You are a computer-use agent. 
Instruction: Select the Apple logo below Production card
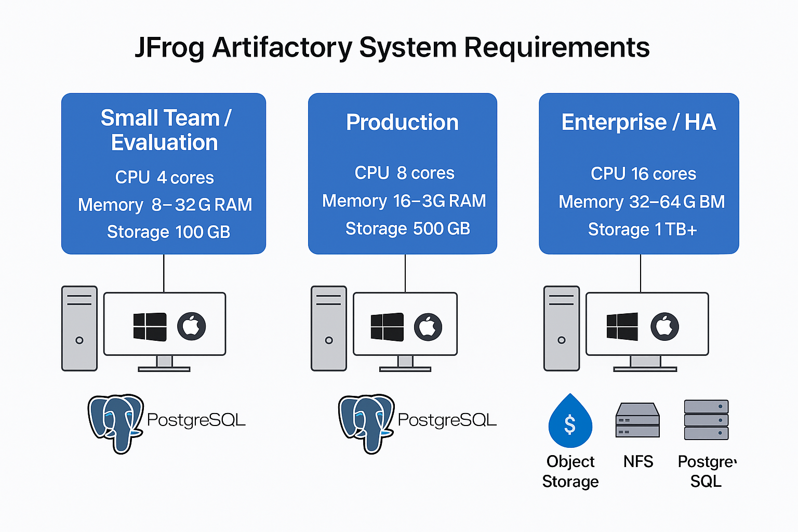click(428, 327)
